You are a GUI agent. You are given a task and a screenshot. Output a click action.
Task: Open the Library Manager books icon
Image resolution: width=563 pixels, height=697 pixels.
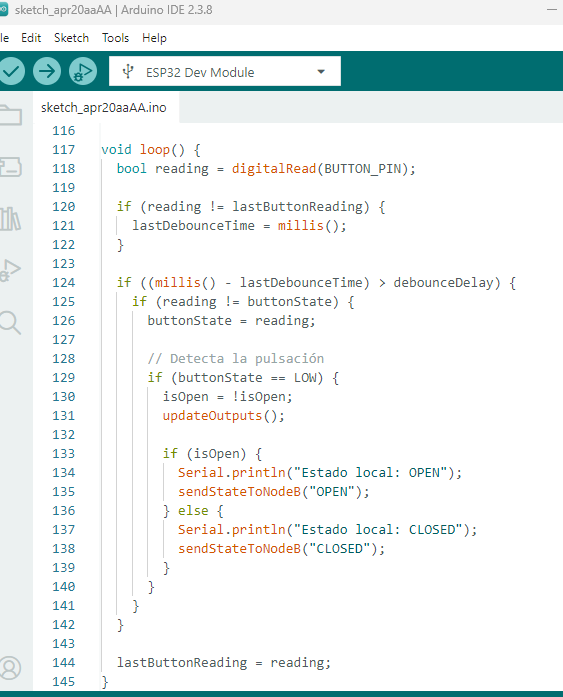(10, 219)
